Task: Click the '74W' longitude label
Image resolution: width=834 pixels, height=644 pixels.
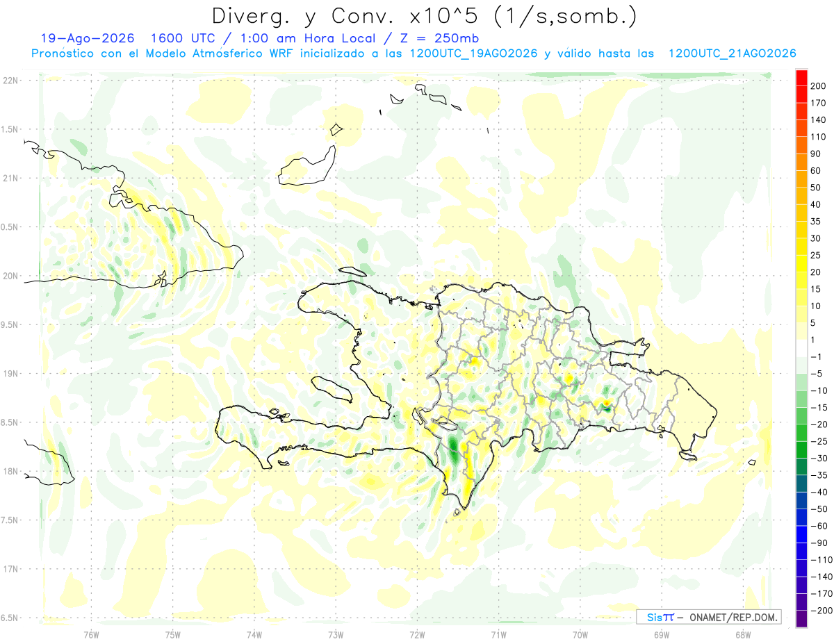Action: 254,634
